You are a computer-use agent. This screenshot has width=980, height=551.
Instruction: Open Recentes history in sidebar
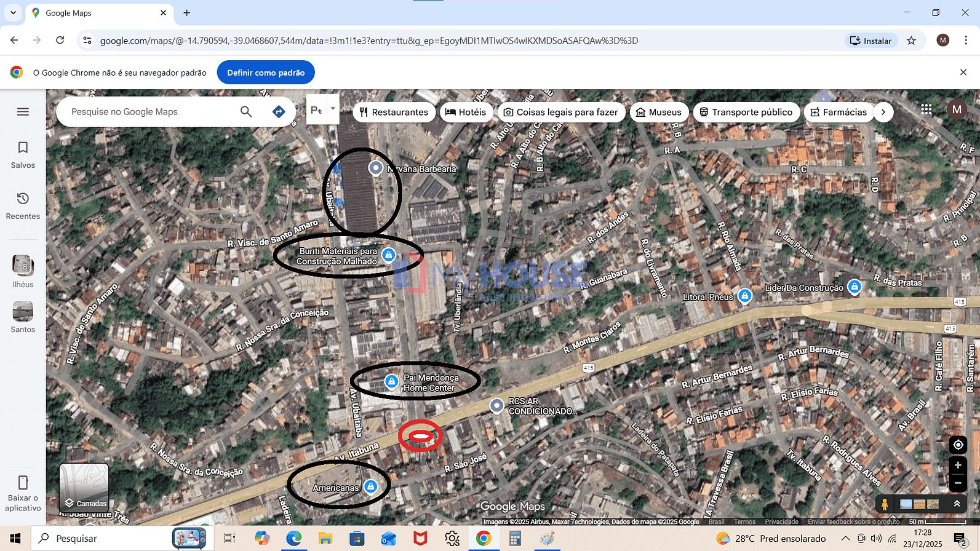point(23,205)
